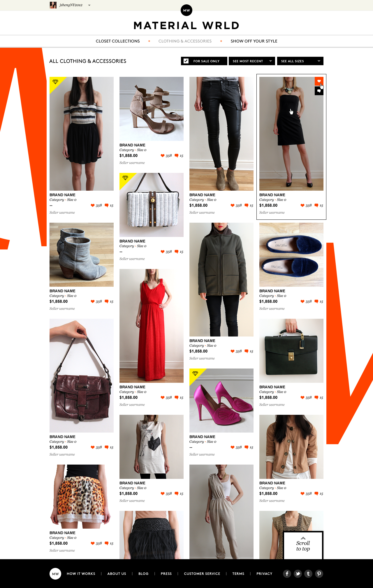Expand the jzhengNY2012 user menu arrow
373x588 pixels.
click(89, 5)
